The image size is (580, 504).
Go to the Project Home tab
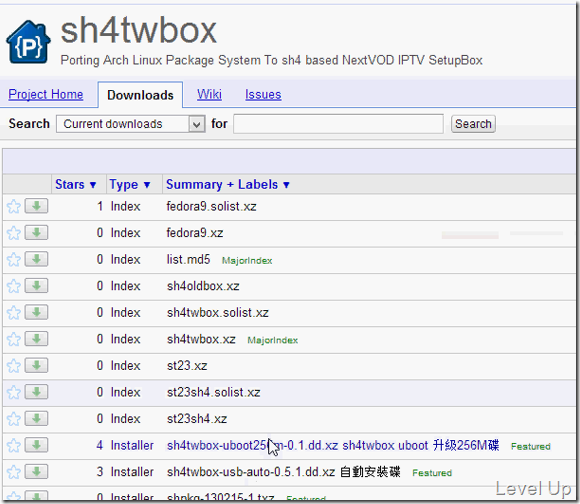coord(46,94)
